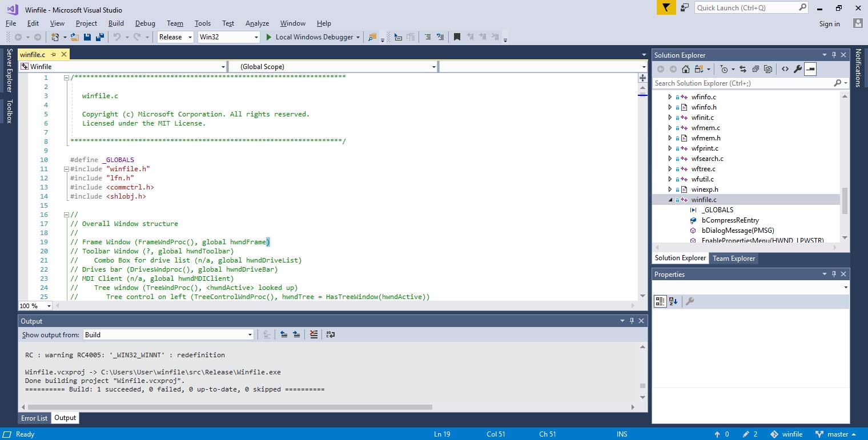868x440 pixels.
Task: Open the Build menu
Action: (116, 23)
